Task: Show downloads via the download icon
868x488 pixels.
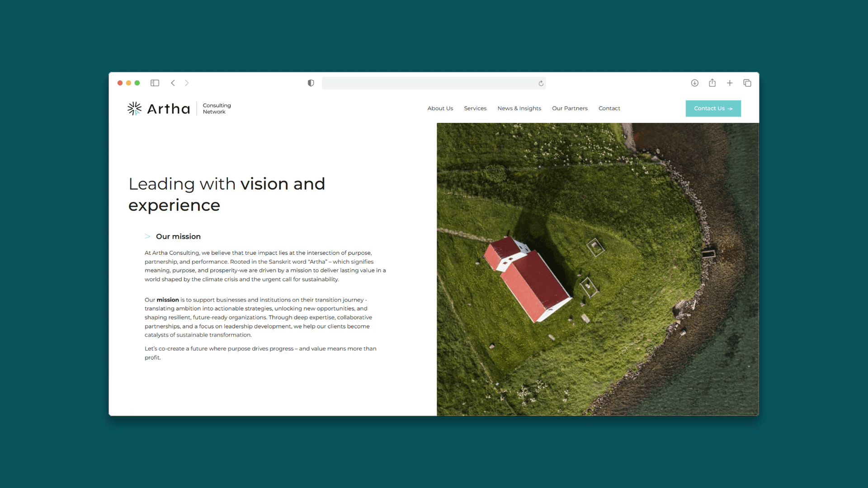Action: tap(694, 83)
